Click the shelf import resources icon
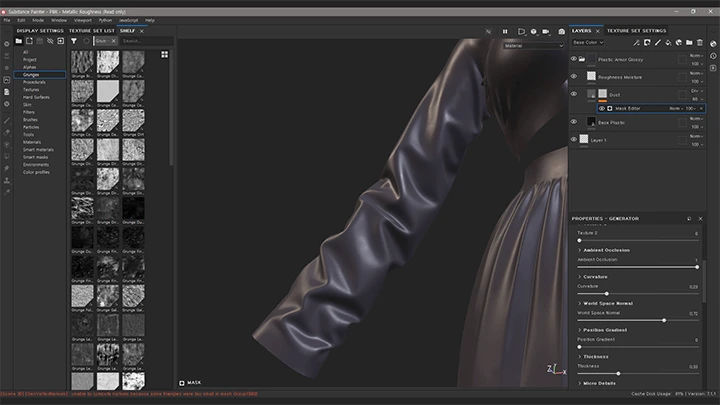This screenshot has height=405, width=720. (61, 41)
